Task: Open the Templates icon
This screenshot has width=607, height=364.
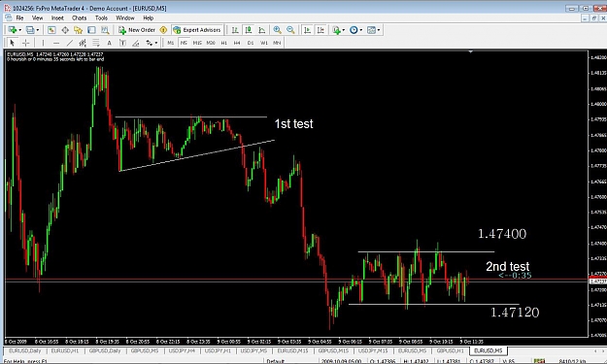Action: point(371,30)
